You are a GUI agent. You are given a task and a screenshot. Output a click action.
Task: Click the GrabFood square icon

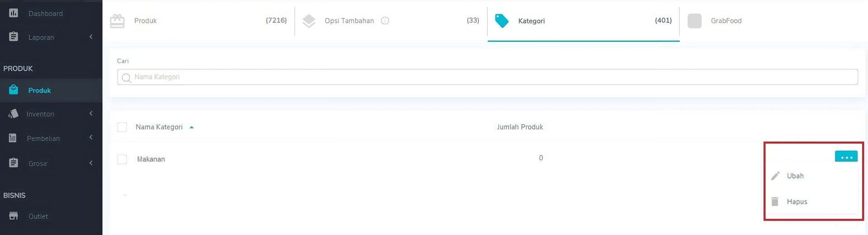point(694,21)
